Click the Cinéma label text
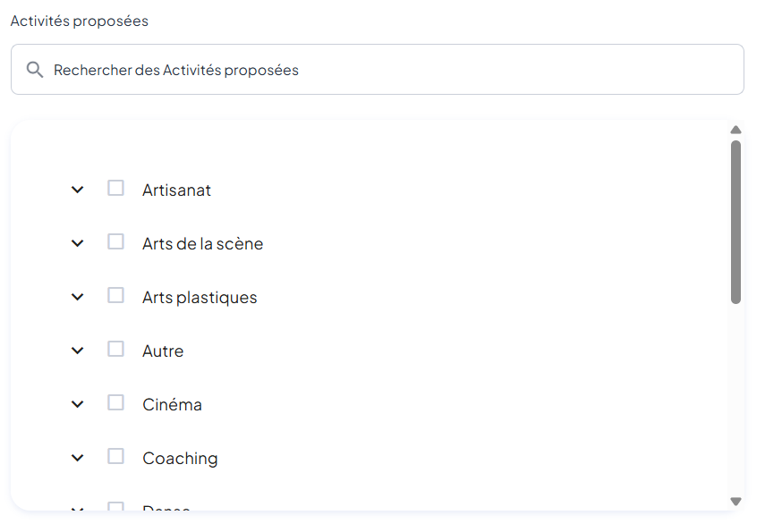Screen dimensions: 765x532 pos(172,405)
